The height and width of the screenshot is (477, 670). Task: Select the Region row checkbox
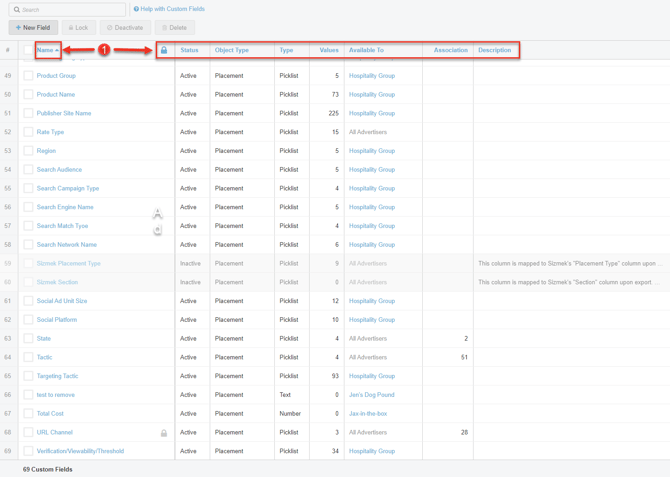point(28,151)
